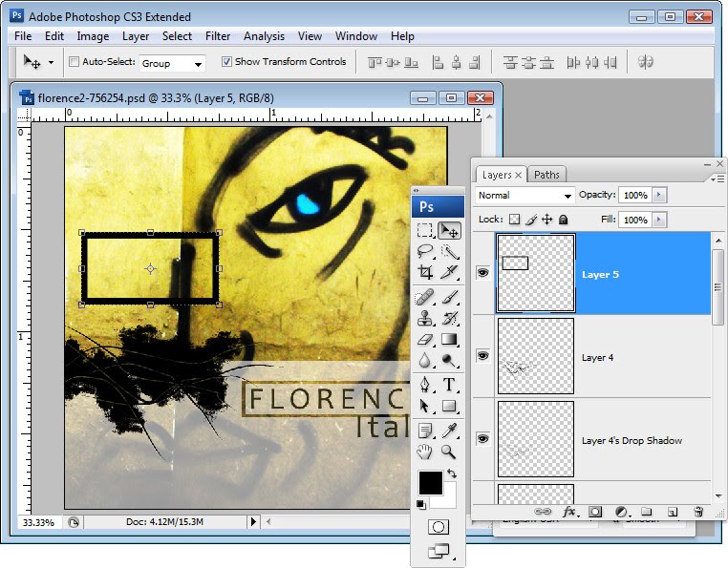This screenshot has height=568, width=728.
Task: Select the Crop tool
Action: pos(425,272)
